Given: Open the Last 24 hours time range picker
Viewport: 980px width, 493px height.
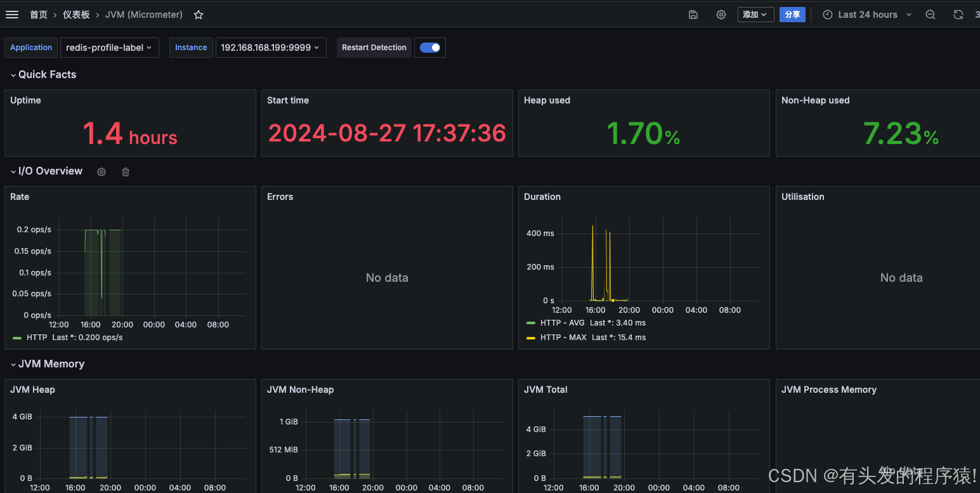Looking at the screenshot, I should (x=867, y=15).
